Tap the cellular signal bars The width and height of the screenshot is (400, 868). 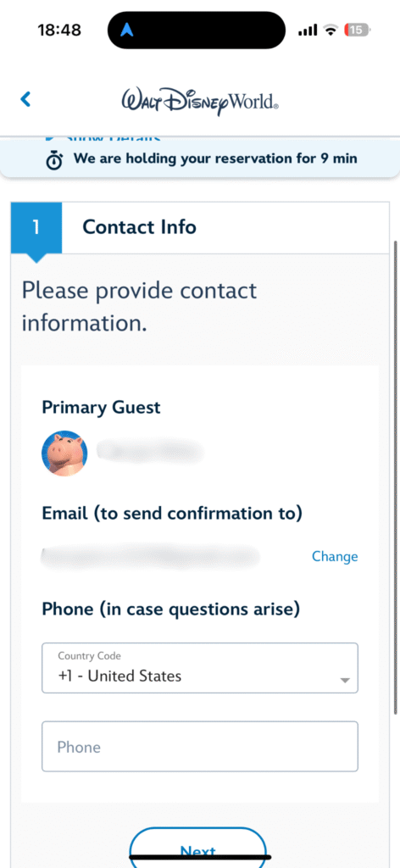pyautogui.click(x=308, y=31)
